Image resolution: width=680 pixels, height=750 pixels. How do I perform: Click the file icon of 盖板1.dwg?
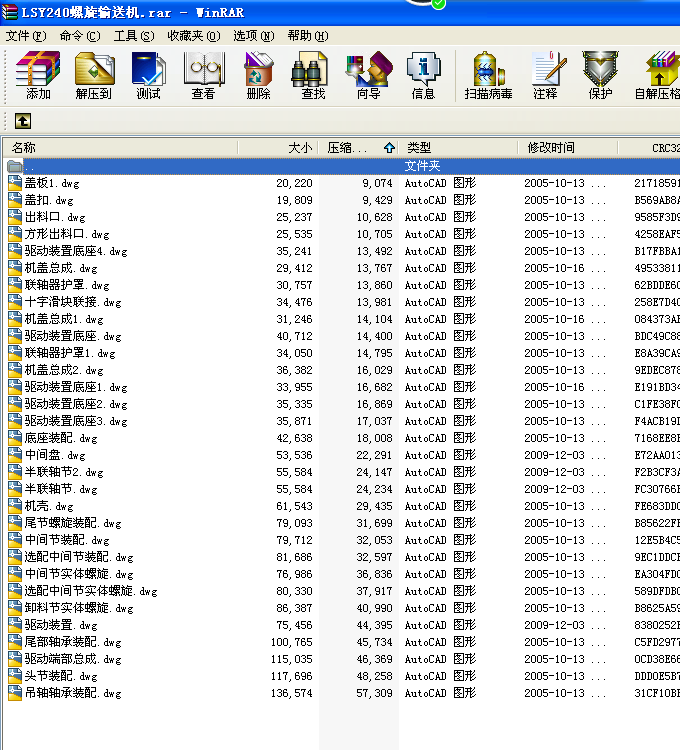coord(15,183)
